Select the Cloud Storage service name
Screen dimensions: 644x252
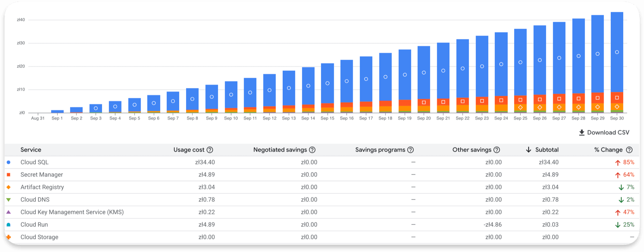coord(39,237)
